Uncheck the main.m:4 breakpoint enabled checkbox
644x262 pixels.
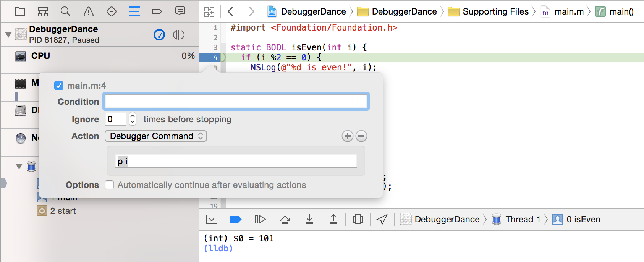59,86
